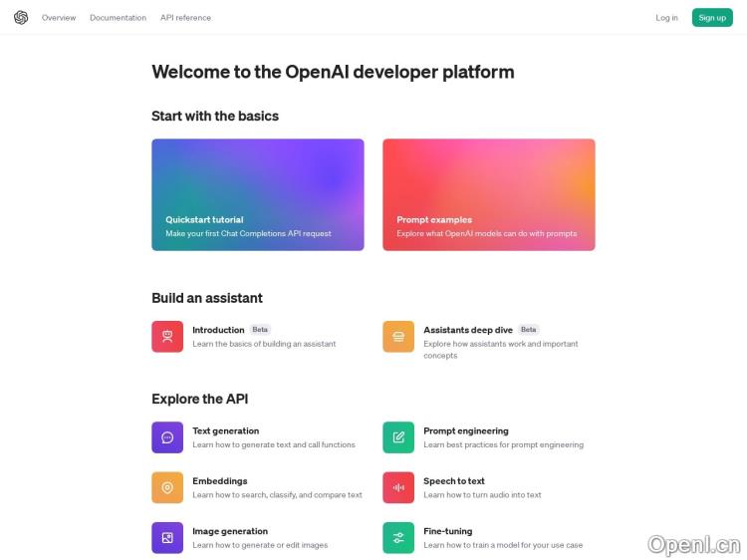Select the Text generation chat icon
Viewport: 747px width, 560px height.
[x=167, y=437]
